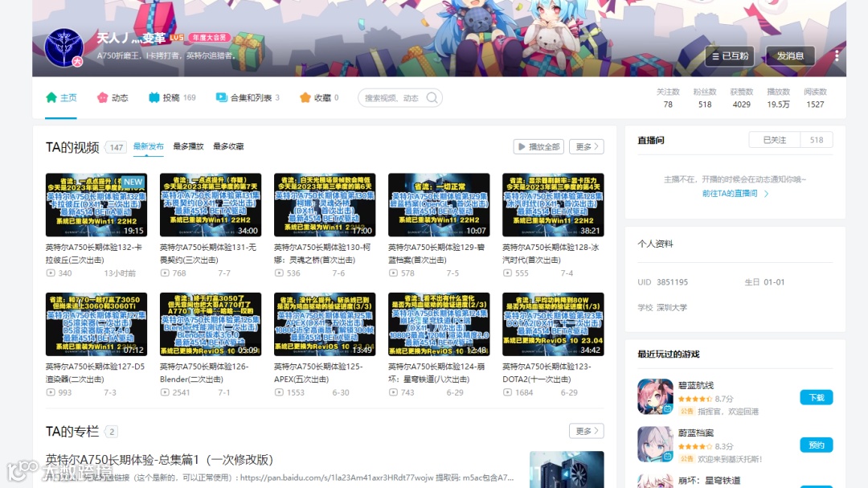
Task: Click the 获赞数 4029 stat
Action: 741,98
